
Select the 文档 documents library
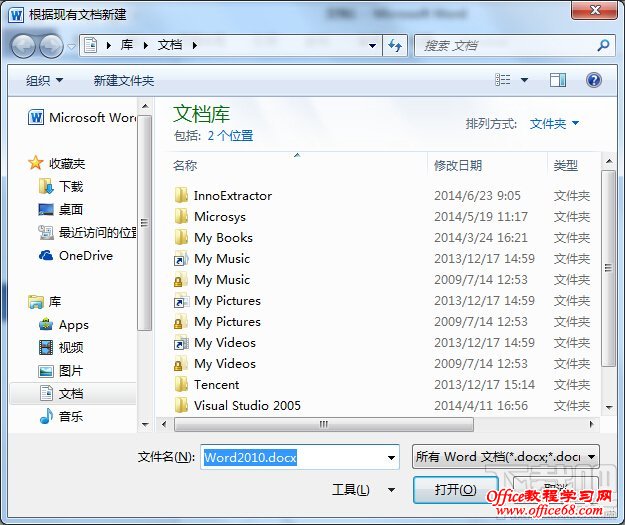[73, 393]
